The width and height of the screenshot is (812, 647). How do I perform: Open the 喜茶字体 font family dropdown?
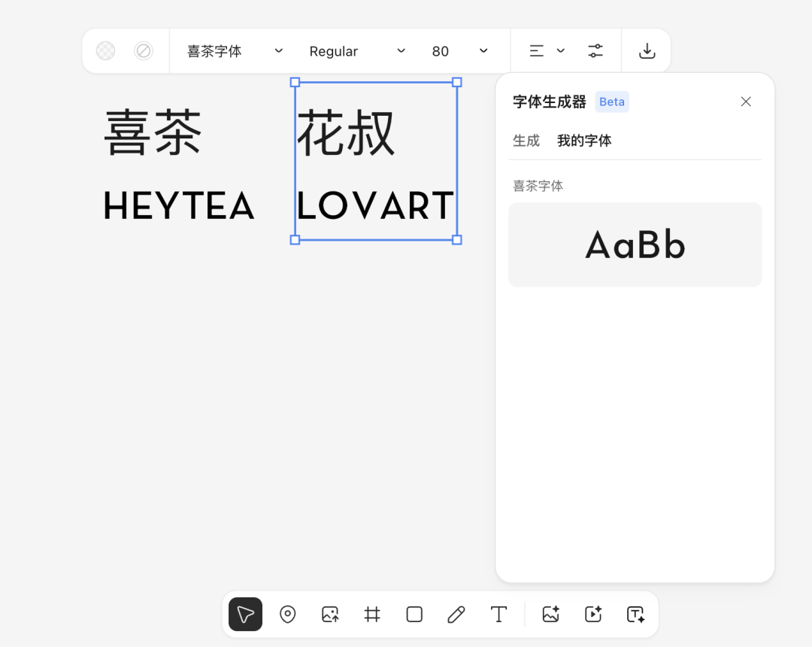[235, 50]
